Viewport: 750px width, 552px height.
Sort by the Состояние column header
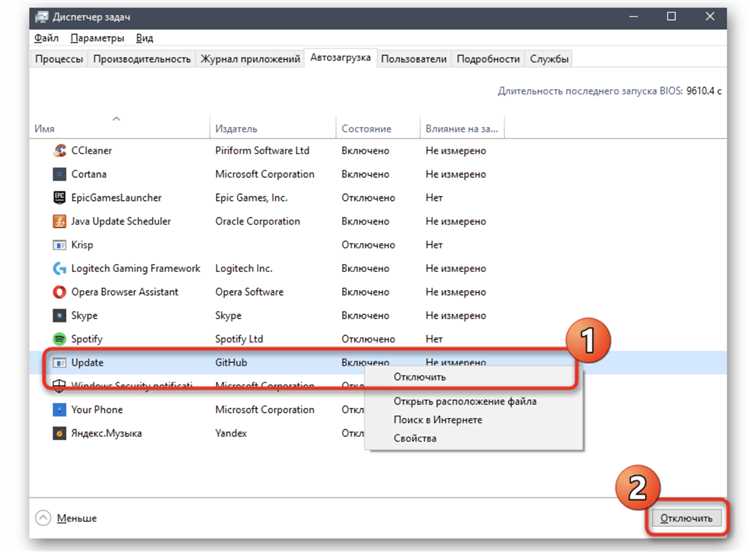[x=378, y=129]
